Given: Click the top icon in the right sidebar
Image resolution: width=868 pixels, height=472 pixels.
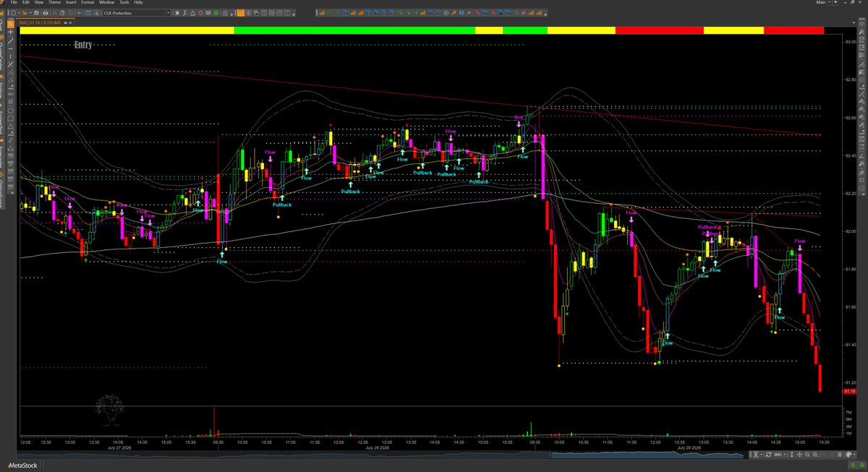Looking at the screenshot, I should click(861, 25).
